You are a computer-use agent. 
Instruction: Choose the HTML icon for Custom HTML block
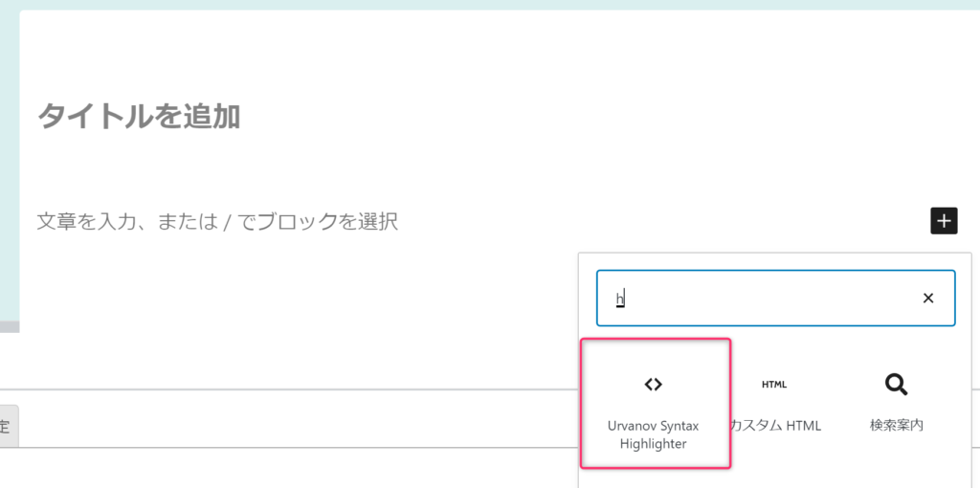pos(773,385)
